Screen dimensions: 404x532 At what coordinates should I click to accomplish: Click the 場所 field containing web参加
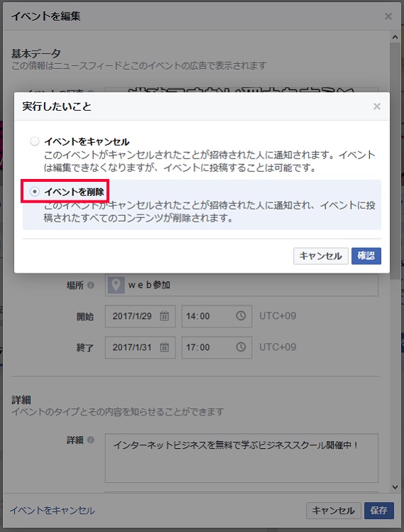click(241, 285)
